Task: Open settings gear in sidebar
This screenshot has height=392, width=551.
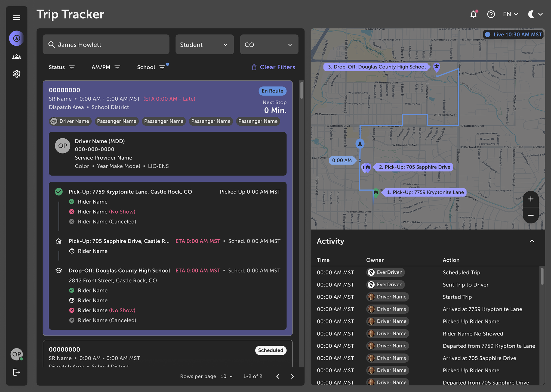Action: pos(17,74)
